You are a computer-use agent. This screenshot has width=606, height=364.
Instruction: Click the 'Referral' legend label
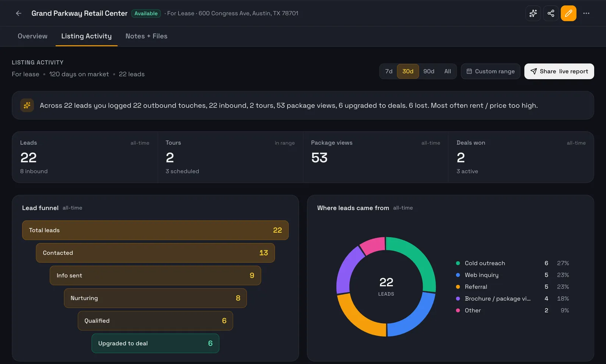point(476,287)
